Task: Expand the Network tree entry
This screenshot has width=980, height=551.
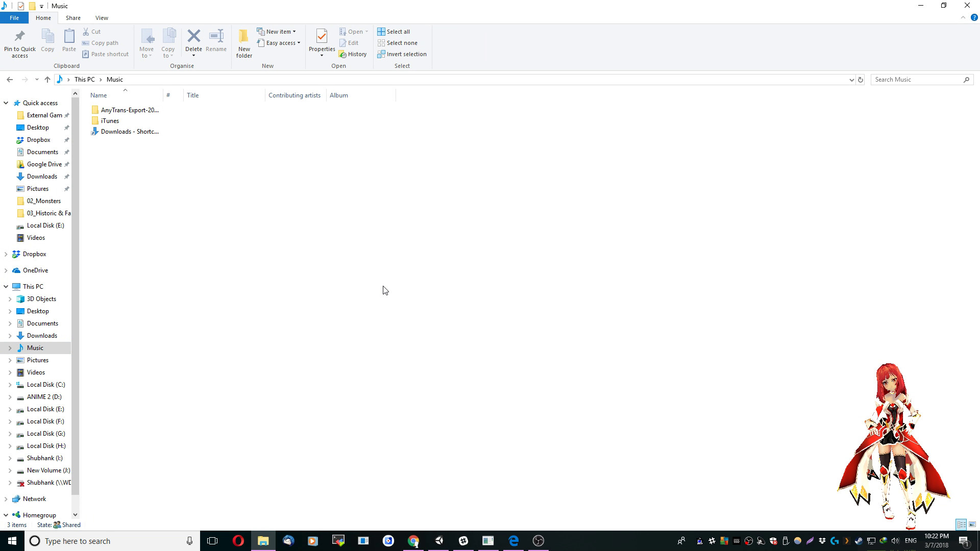Action: click(6, 498)
